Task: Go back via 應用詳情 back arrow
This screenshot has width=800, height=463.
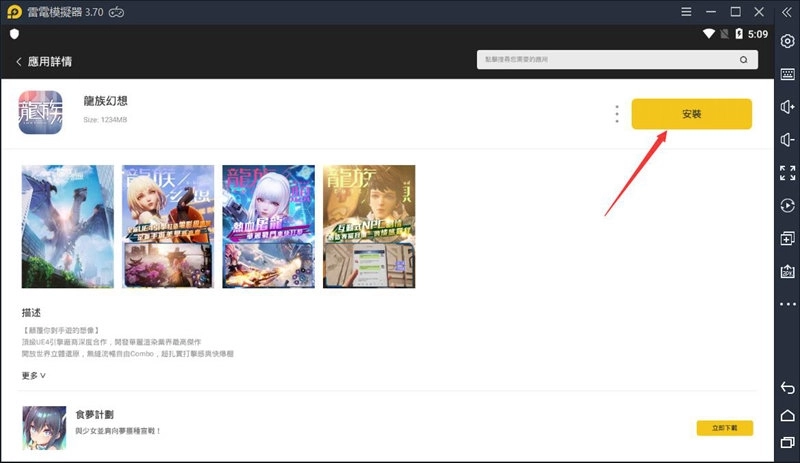Action: 19,61
